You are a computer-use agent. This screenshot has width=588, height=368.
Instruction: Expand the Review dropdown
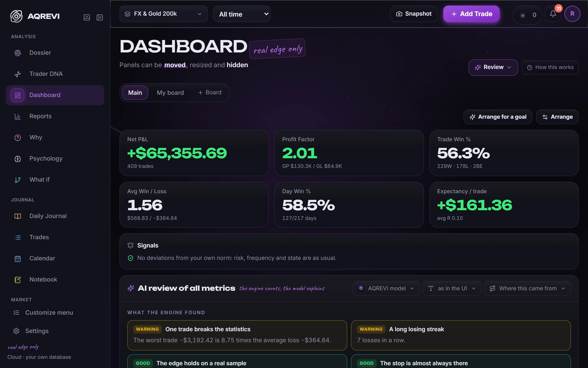pyautogui.click(x=493, y=67)
